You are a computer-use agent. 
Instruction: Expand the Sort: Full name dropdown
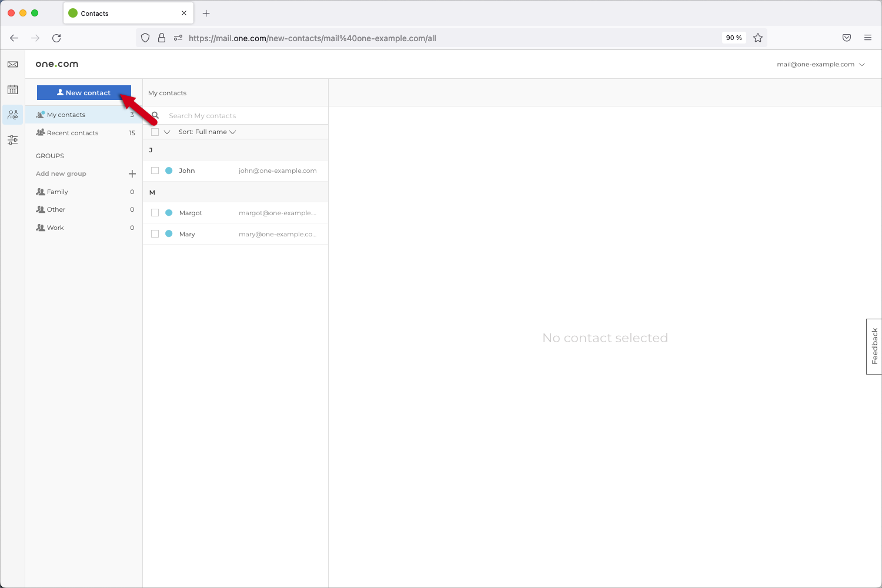(207, 132)
